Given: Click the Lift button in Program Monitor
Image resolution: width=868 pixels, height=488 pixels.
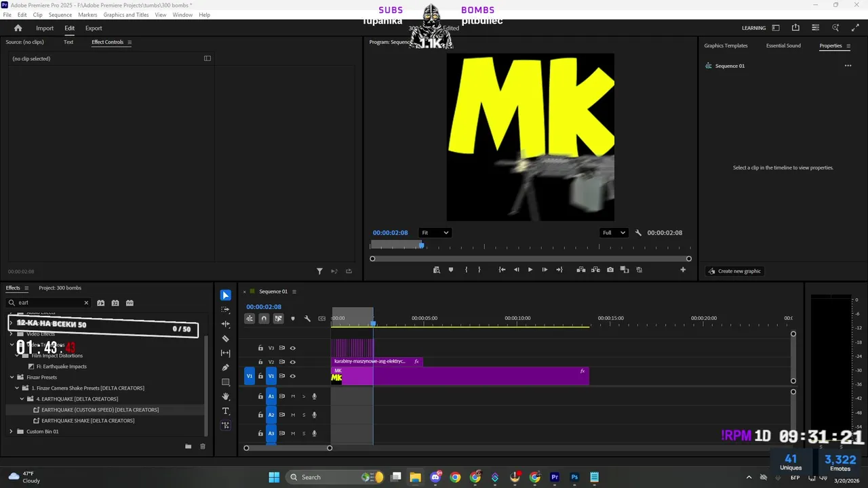Looking at the screenshot, I should tap(581, 270).
